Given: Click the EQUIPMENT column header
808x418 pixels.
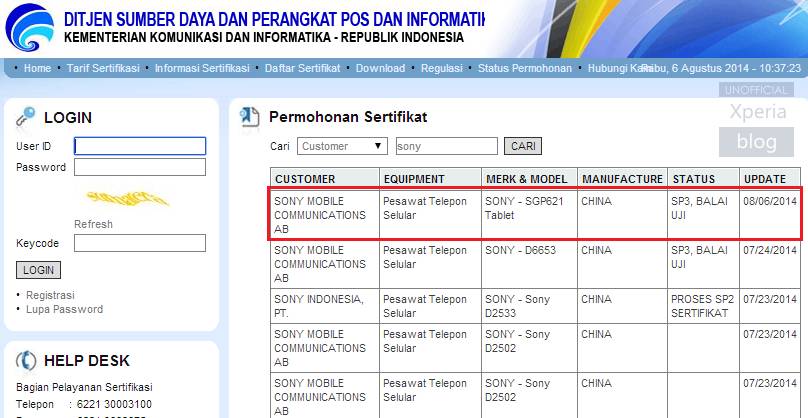Looking at the screenshot, I should (x=431, y=179).
